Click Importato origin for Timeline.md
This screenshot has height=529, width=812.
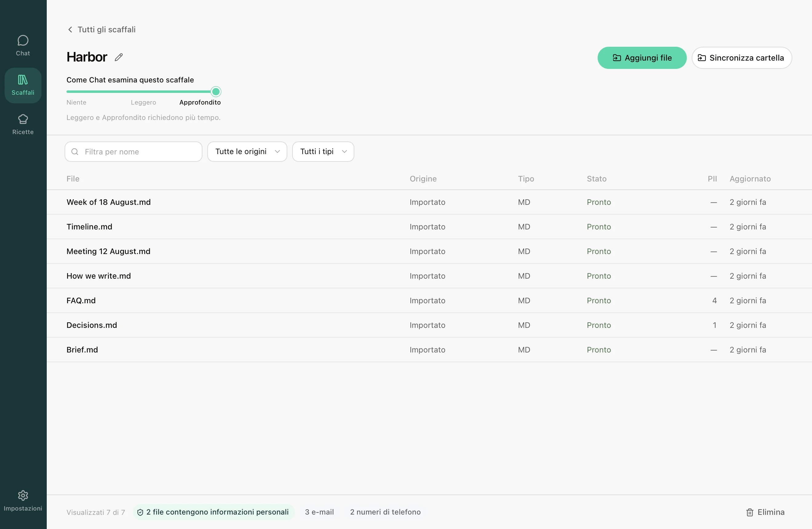(427, 227)
